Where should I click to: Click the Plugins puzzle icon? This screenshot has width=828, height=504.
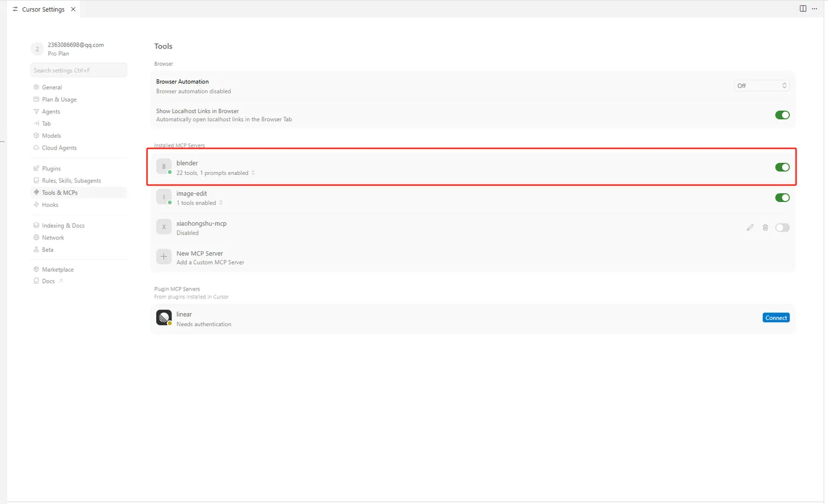point(36,168)
